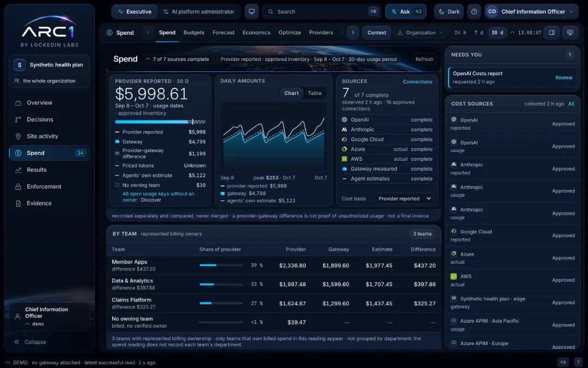Click the presentation monitor icon beside role tabs
This screenshot has height=368, width=588.
(252, 11)
